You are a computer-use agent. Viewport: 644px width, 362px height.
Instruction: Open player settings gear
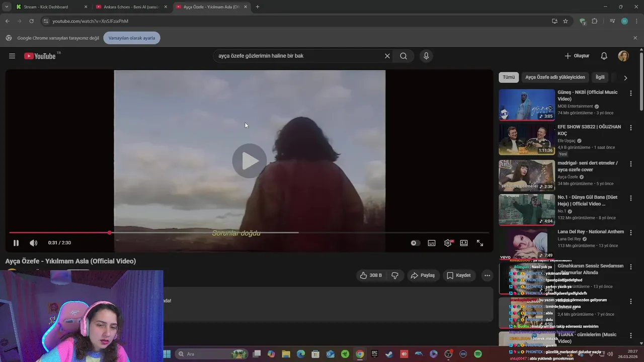coord(448,243)
